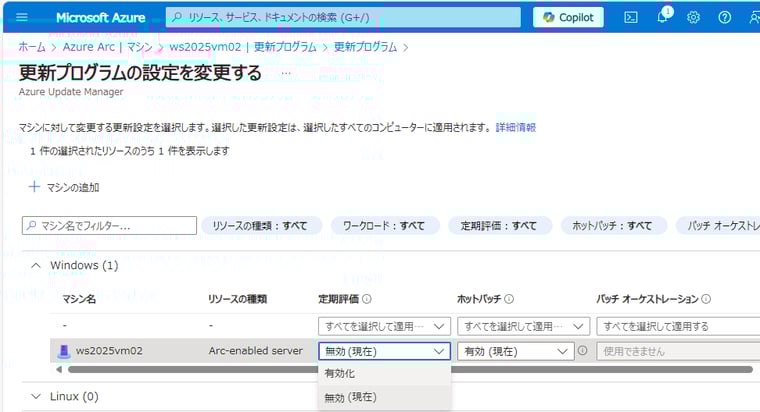The image size is (760, 412).
Task: Open the feedback person icon
Action: pyautogui.click(x=754, y=17)
